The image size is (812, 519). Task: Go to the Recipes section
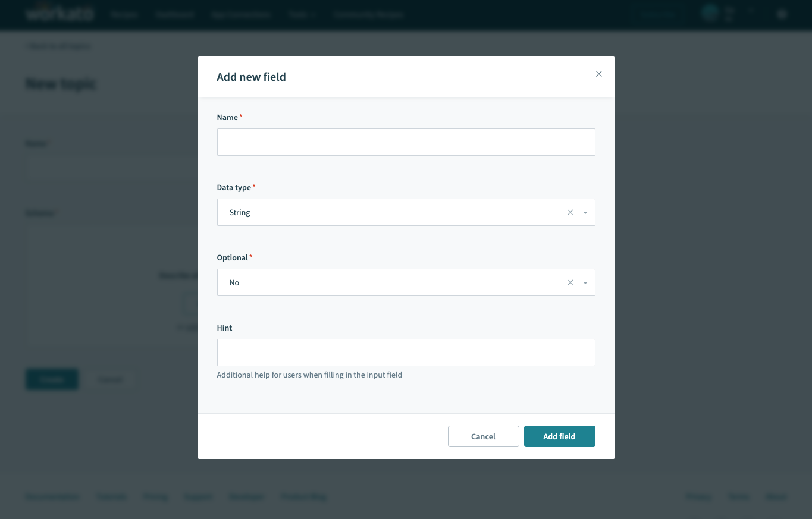point(124,14)
